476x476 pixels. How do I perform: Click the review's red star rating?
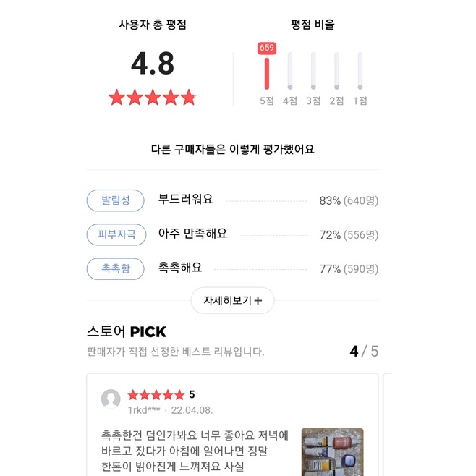point(156,395)
